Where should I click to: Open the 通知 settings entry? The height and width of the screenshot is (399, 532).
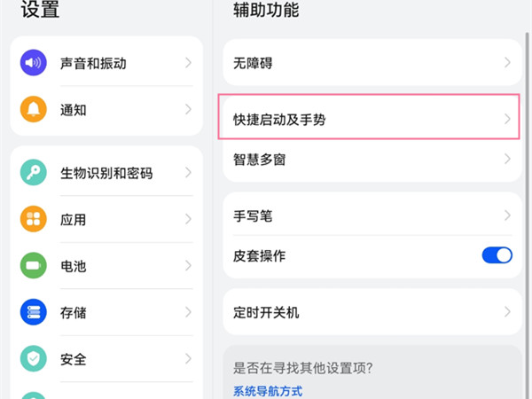tap(74, 110)
